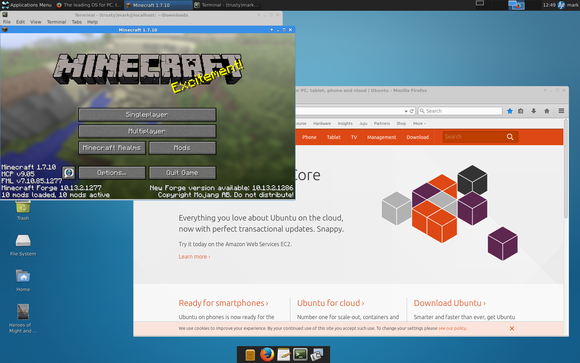The width and height of the screenshot is (580, 363).
Task: Switch to the Firefox taskbar window button
Action: tap(88, 5)
